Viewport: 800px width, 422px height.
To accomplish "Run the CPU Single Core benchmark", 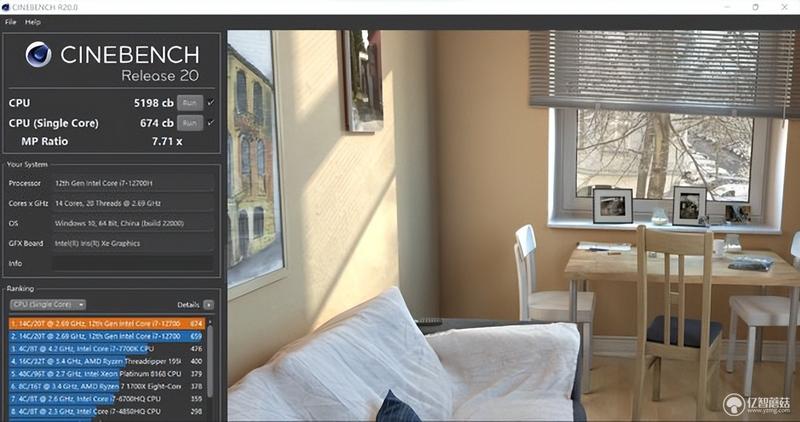I will tap(190, 123).
